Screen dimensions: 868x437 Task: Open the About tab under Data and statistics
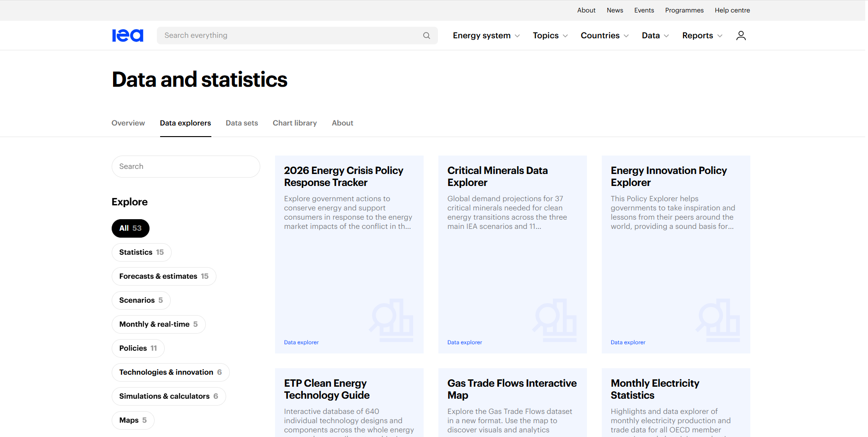coord(342,123)
